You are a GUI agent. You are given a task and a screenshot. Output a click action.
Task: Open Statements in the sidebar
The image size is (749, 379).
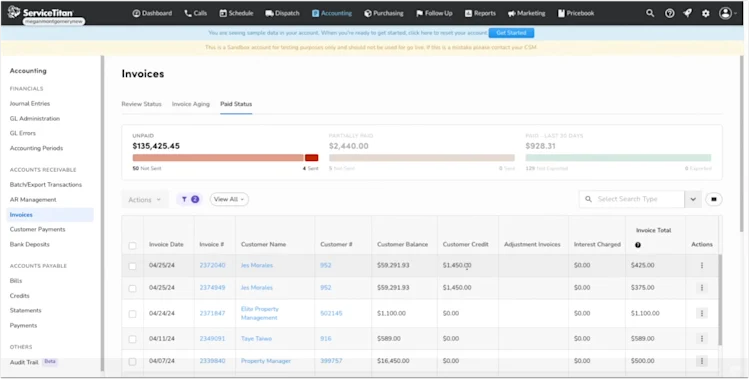25,310
